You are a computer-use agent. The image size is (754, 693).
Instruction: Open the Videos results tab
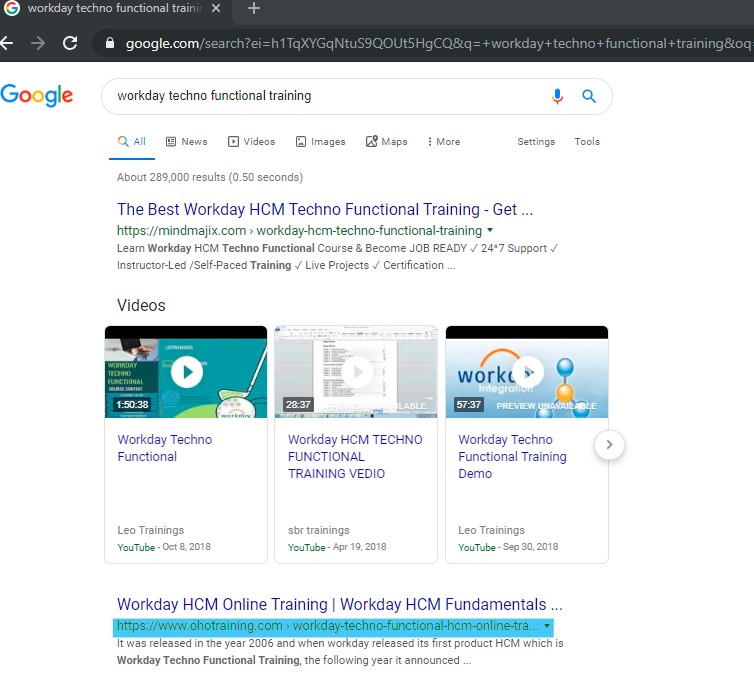[x=251, y=142]
